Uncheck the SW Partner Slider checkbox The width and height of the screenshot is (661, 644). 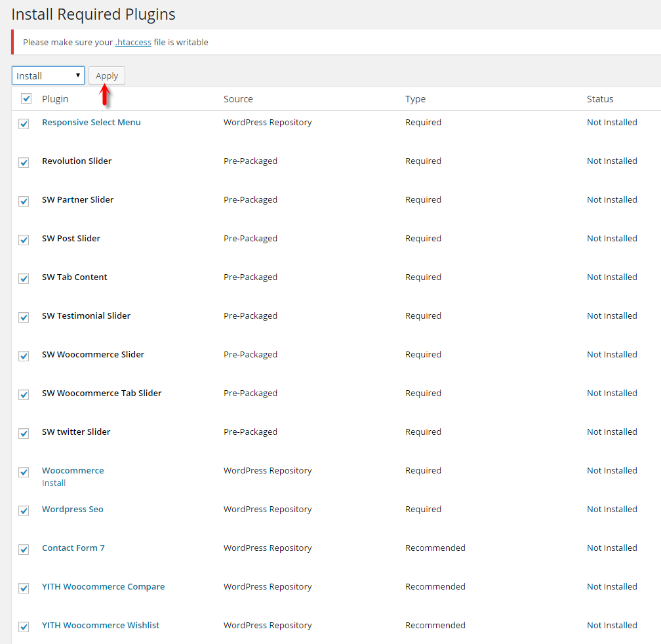click(24, 201)
